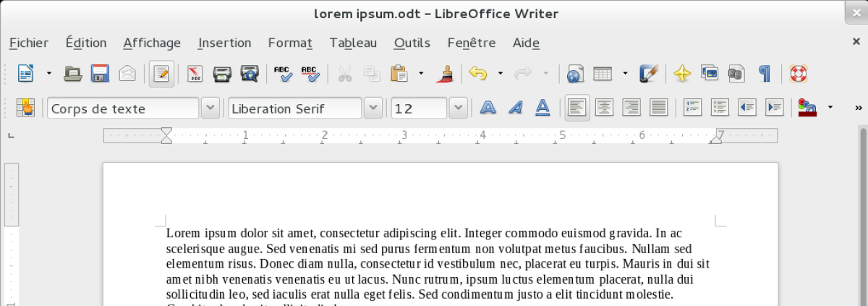Click the Hyperlink globe icon
This screenshot has height=306, width=868.
[575, 73]
